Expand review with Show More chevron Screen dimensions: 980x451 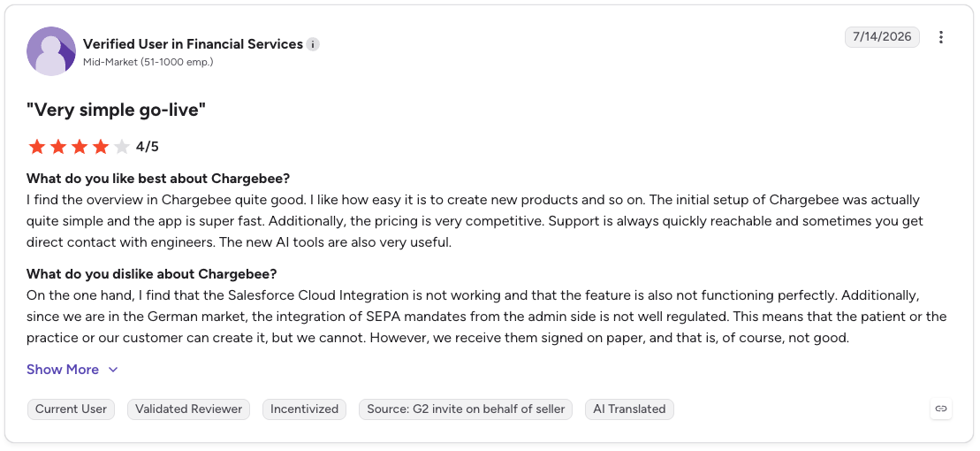[x=113, y=370]
